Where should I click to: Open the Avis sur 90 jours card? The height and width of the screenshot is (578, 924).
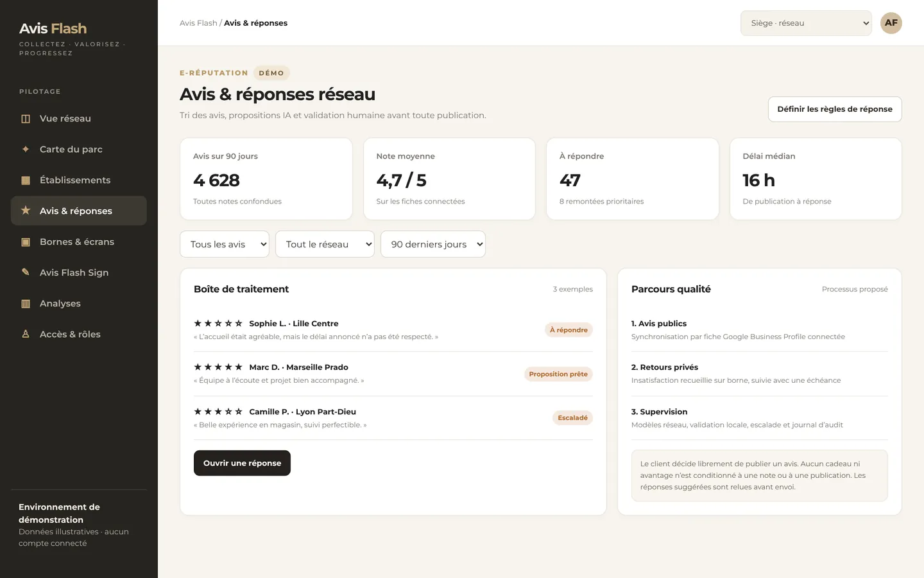pyautogui.click(x=266, y=179)
